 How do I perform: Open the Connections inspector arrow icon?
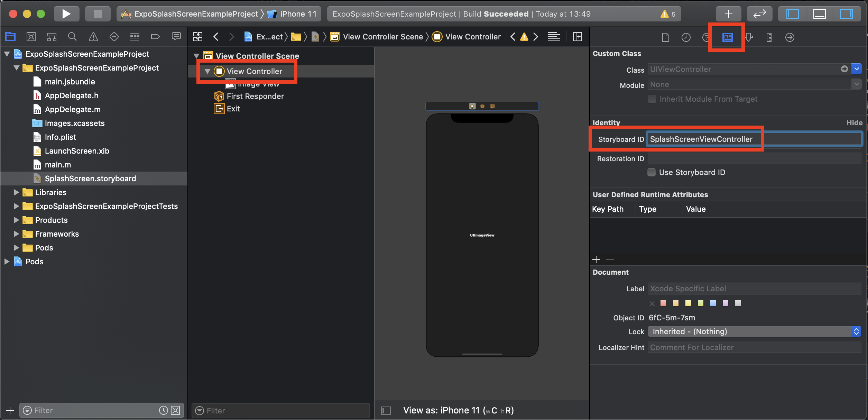click(x=790, y=37)
